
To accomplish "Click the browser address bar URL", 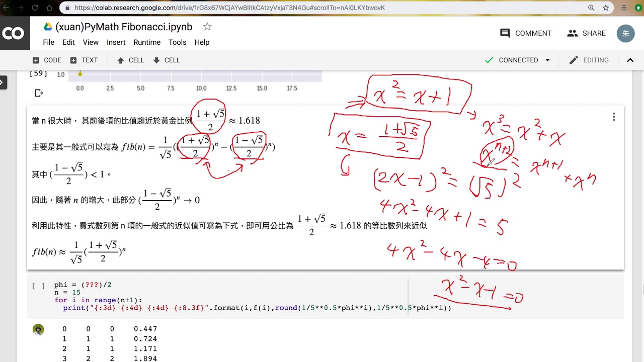I will click(x=229, y=8).
